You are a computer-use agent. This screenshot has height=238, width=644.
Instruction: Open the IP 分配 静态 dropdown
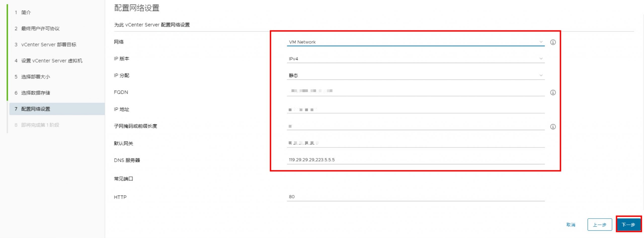point(415,76)
